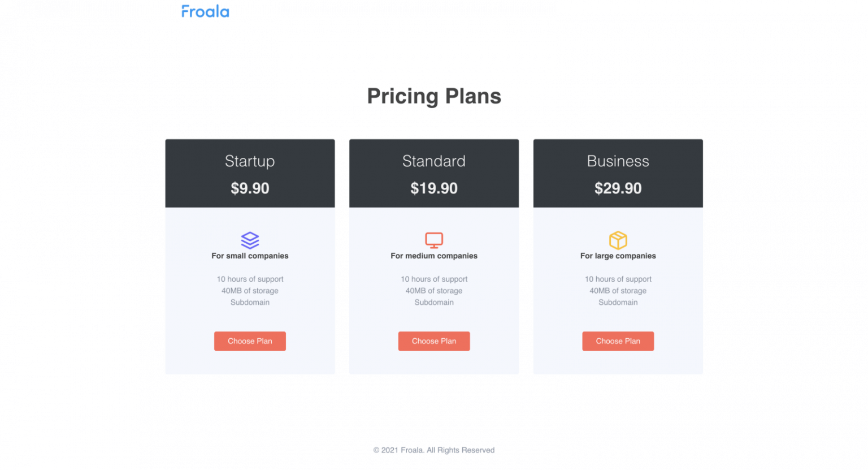Click the Pricing Plans page heading
The image size is (868, 470).
point(433,96)
